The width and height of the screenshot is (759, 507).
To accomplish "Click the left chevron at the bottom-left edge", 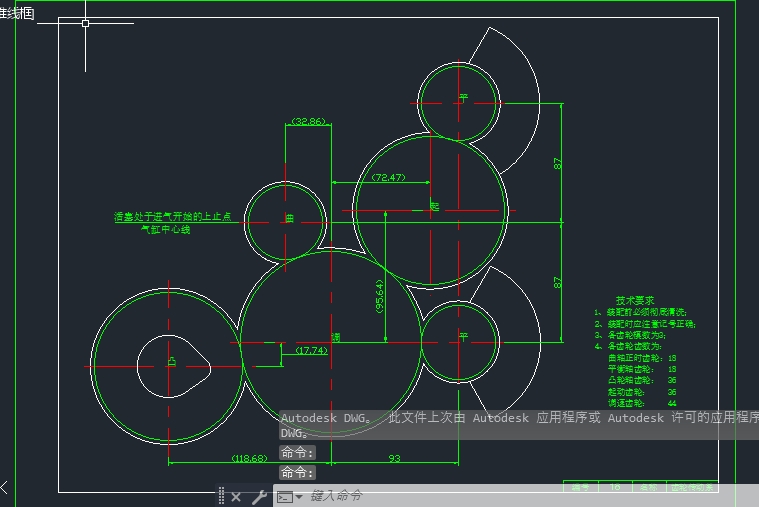I will [x=4, y=487].
